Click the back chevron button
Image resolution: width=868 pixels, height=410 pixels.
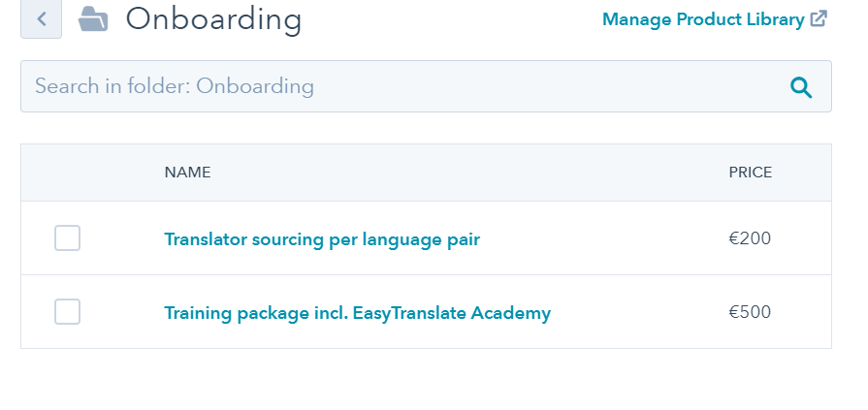coord(41,19)
